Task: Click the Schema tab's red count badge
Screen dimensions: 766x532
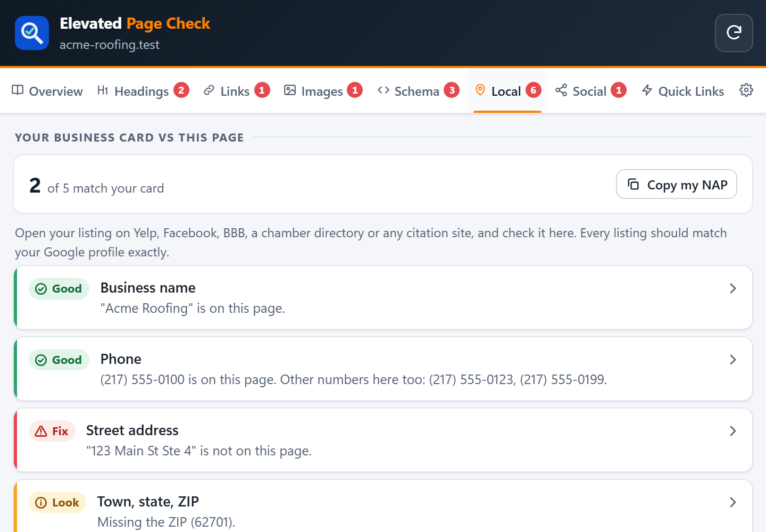Action: (x=452, y=90)
